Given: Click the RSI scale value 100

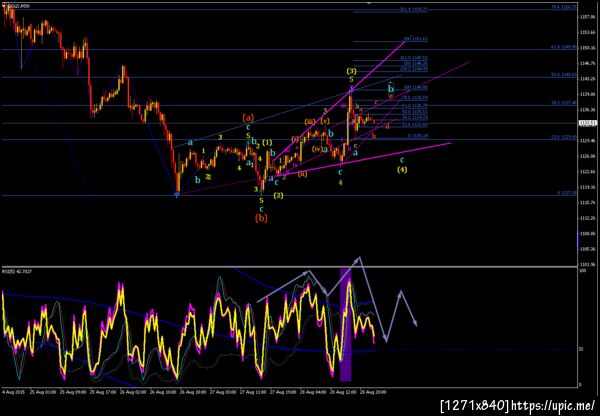Looking at the screenshot, I should 582,271.
